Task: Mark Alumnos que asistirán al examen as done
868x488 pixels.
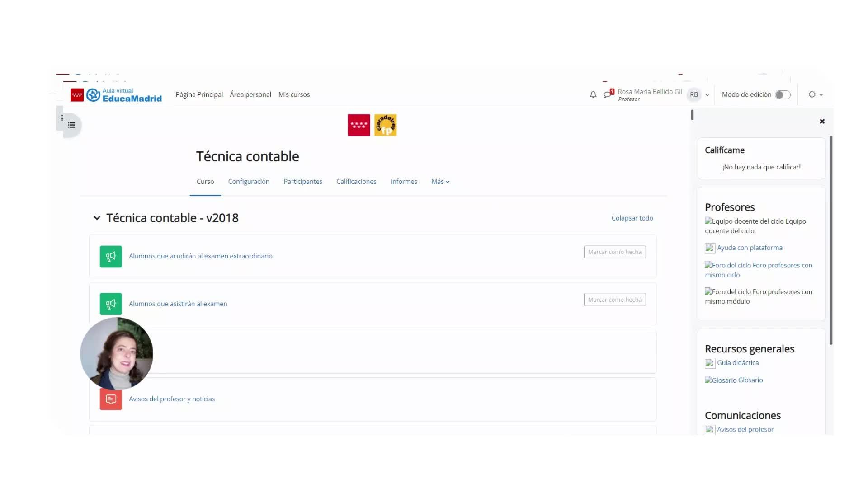Action: [614, 300]
